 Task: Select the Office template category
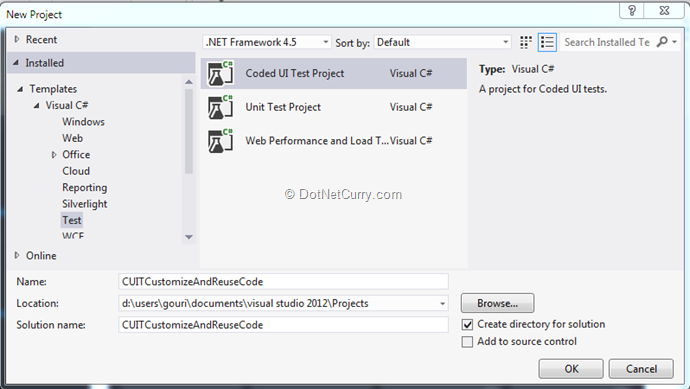[x=76, y=154]
